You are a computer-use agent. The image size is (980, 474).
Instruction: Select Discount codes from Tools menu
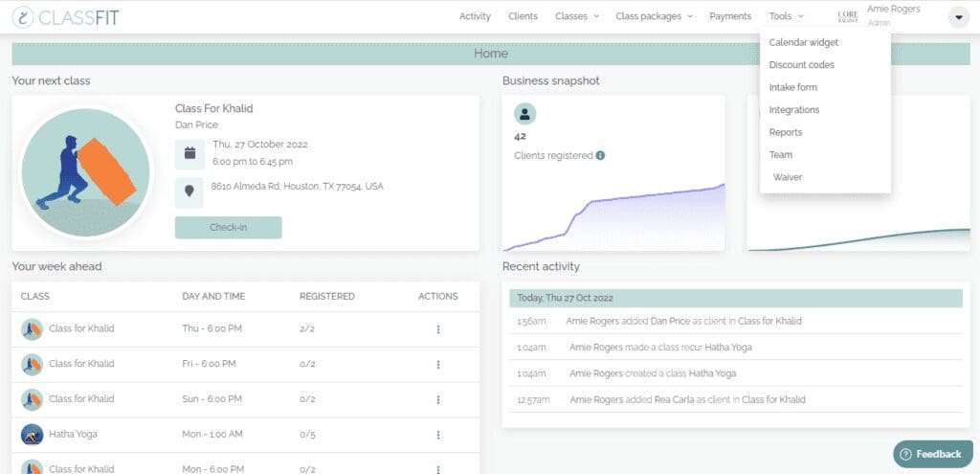click(801, 65)
